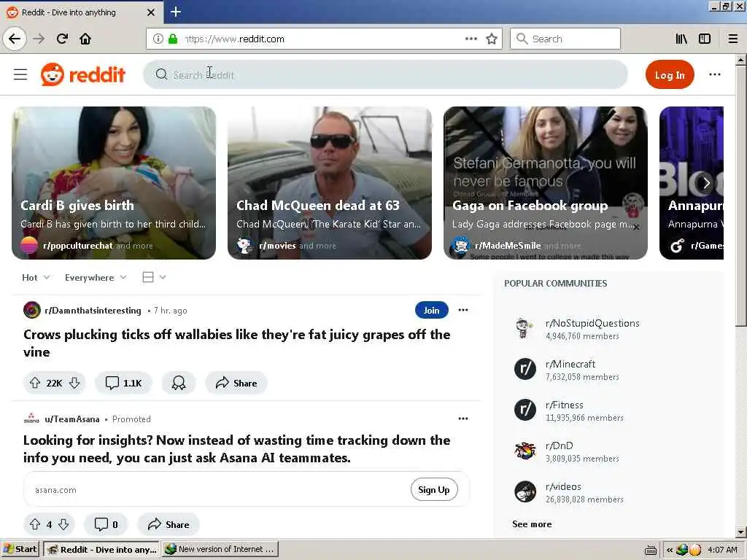Upvote the Asana promoted post
747x560 pixels.
tap(35, 524)
